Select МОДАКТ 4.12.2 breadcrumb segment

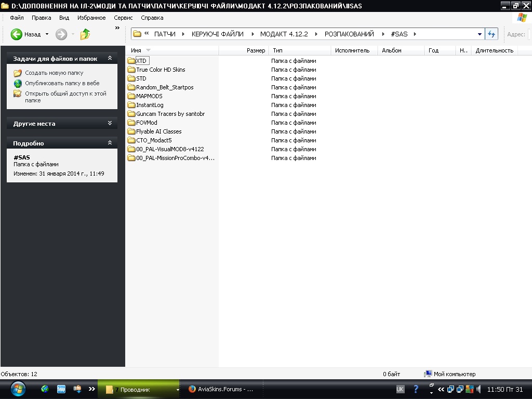click(x=284, y=34)
